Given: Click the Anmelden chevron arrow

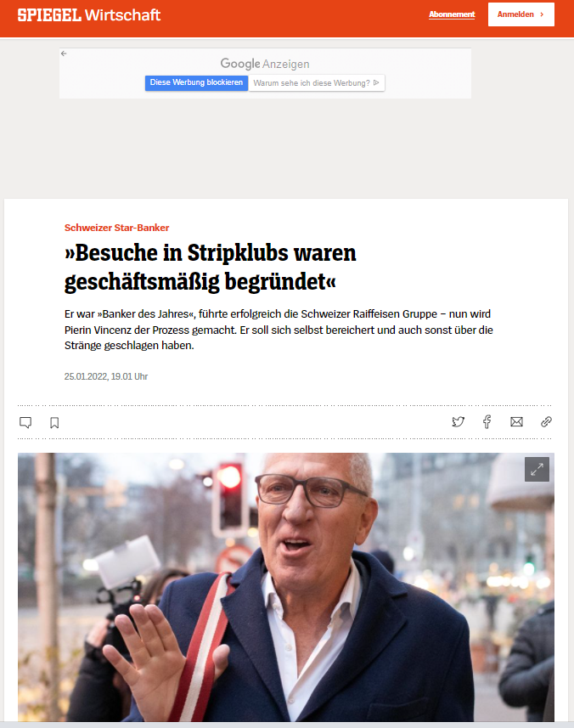Looking at the screenshot, I should 542,14.
